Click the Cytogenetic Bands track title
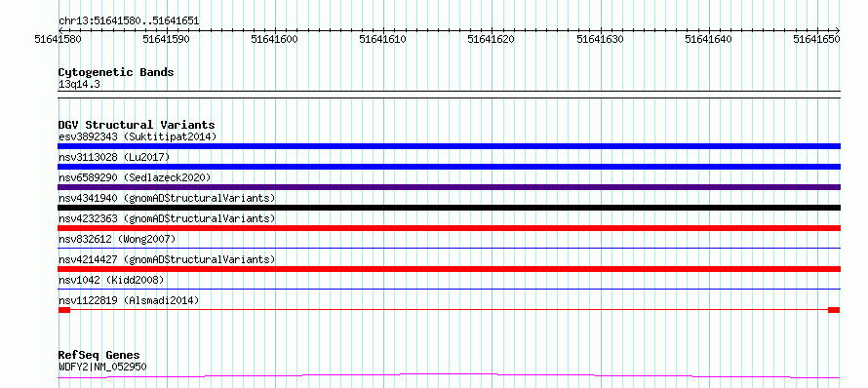This screenshot has height=388, width=868. click(116, 72)
